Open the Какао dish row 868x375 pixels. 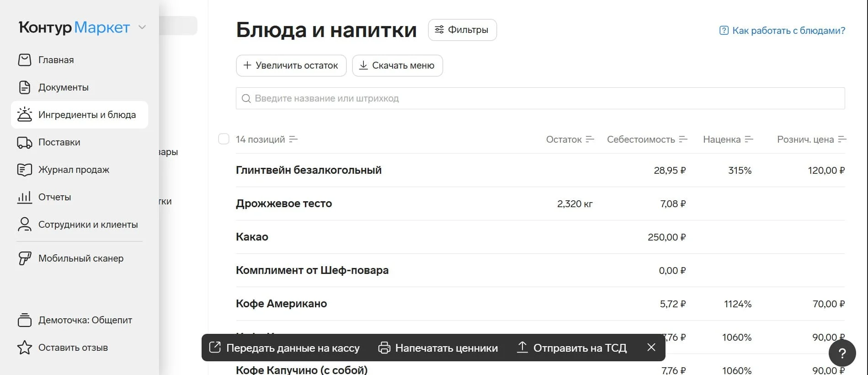point(540,237)
